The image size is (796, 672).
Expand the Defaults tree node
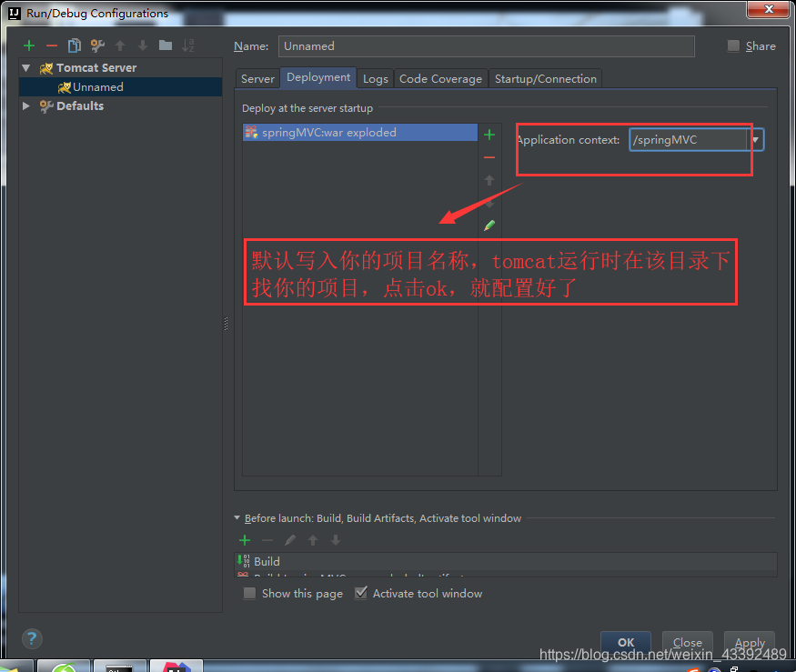pos(26,105)
